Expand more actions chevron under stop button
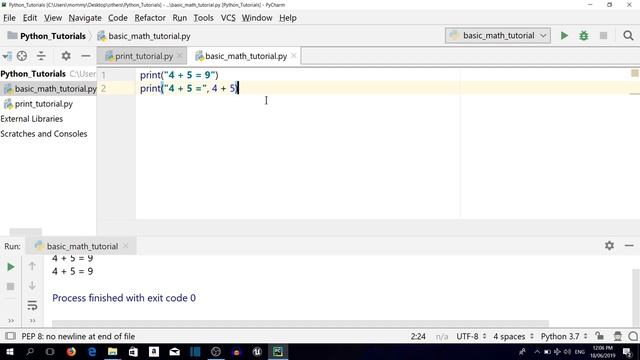Screen dimensions: 640x360 (11, 321)
